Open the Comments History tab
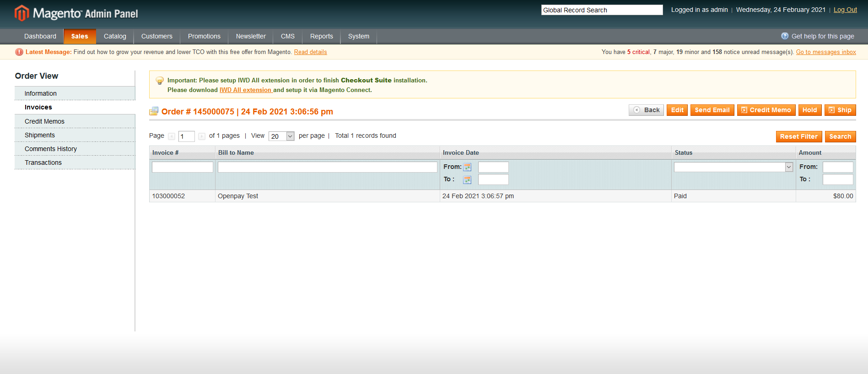This screenshot has height=374, width=868. pyautogui.click(x=51, y=149)
